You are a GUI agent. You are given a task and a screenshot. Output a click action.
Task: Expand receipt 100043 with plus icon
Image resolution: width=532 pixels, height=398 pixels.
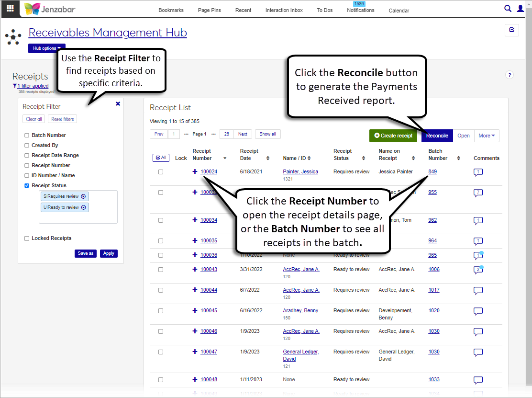195,269
